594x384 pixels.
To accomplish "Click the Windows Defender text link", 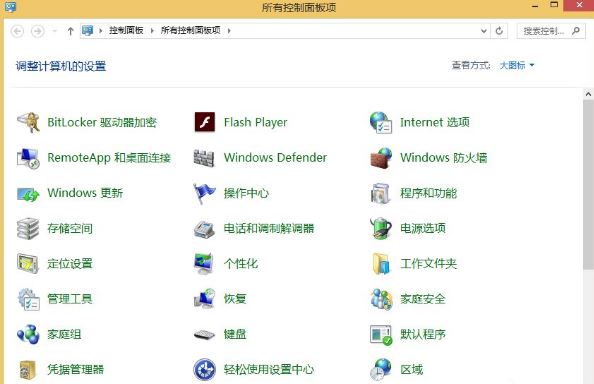I will pos(275,158).
